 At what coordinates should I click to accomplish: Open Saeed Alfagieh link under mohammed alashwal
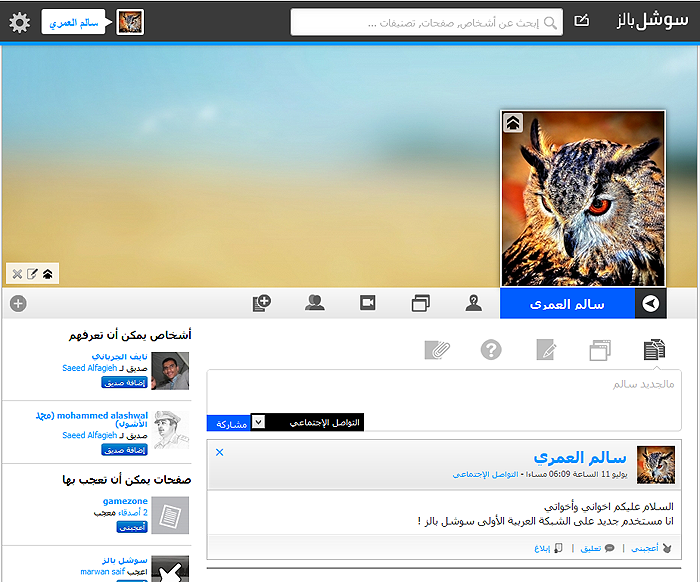pos(90,435)
